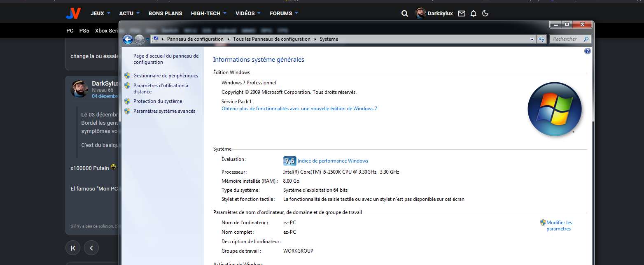Open Page d'accueil du panneau de configuration
The width and height of the screenshot is (644, 265).
point(166,59)
